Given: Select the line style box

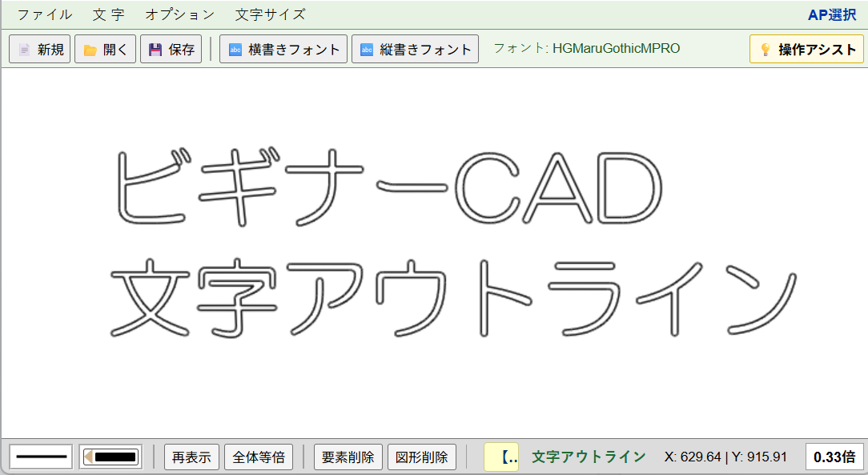Looking at the screenshot, I should [42, 457].
